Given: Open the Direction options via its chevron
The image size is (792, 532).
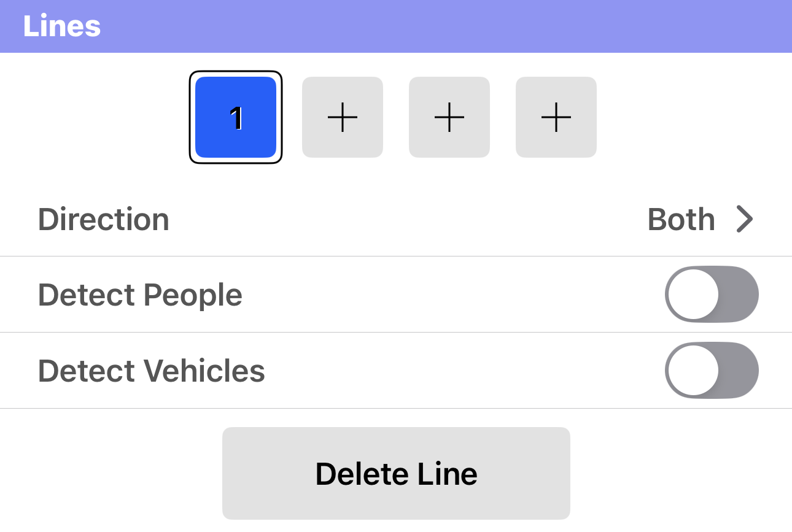Looking at the screenshot, I should point(744,219).
